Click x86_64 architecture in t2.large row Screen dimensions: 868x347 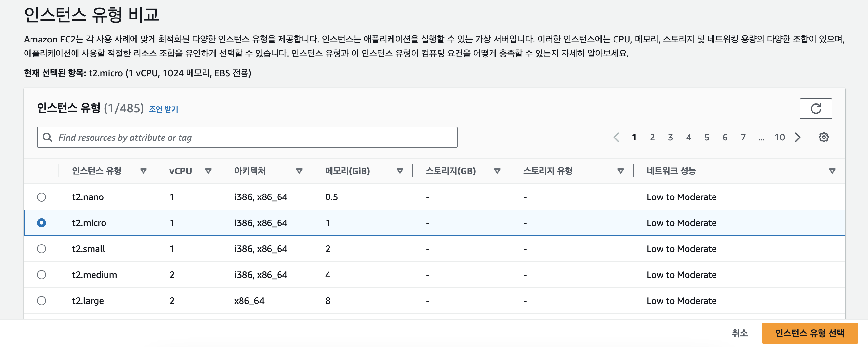[x=249, y=301]
